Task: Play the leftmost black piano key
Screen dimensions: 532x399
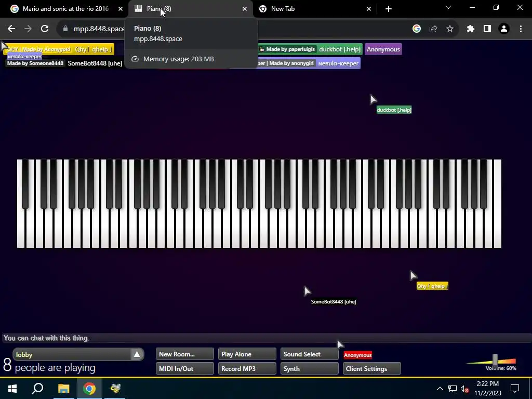Action: 25,183
